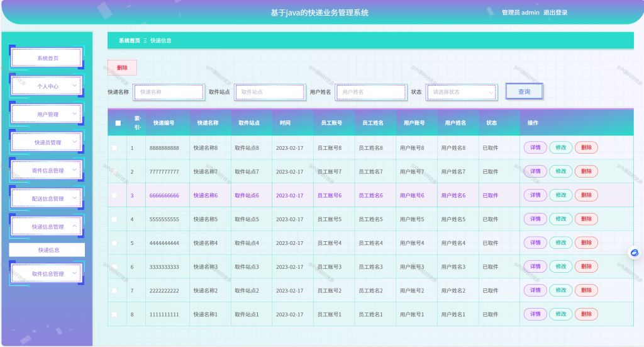Expand the 寄件信息管理 sidebar menu
The height and width of the screenshot is (347, 644).
tap(47, 170)
